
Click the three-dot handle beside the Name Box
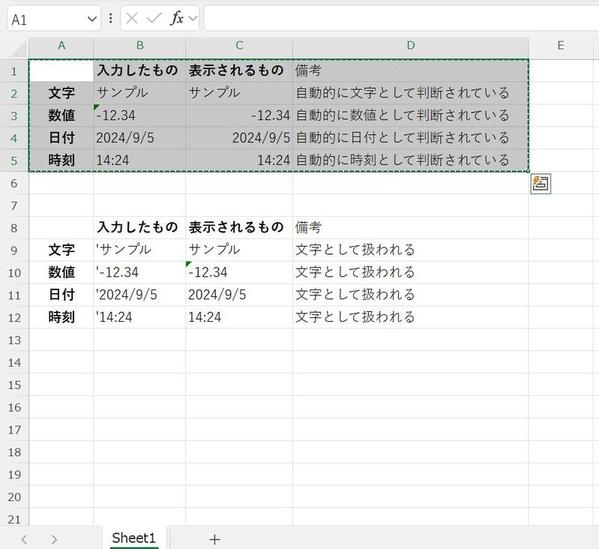[110, 18]
